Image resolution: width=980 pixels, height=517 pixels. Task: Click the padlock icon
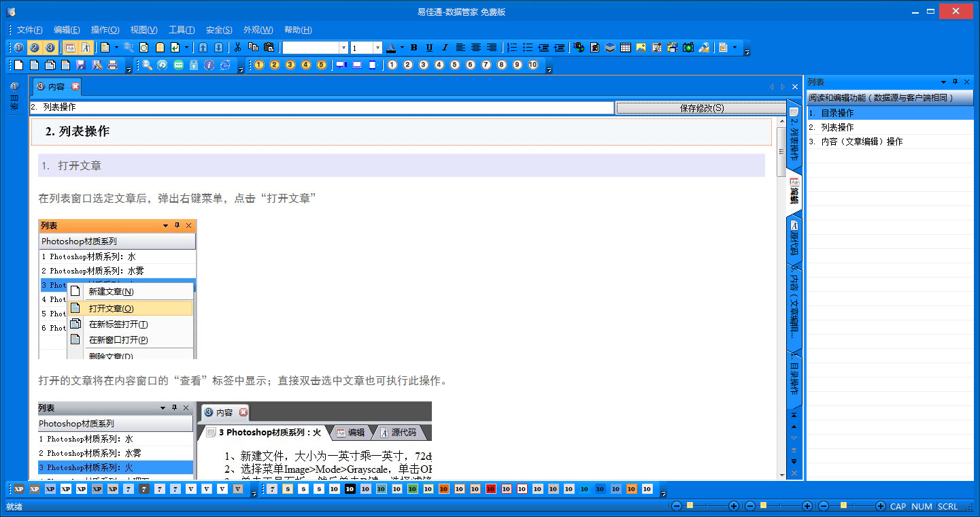tap(194, 65)
